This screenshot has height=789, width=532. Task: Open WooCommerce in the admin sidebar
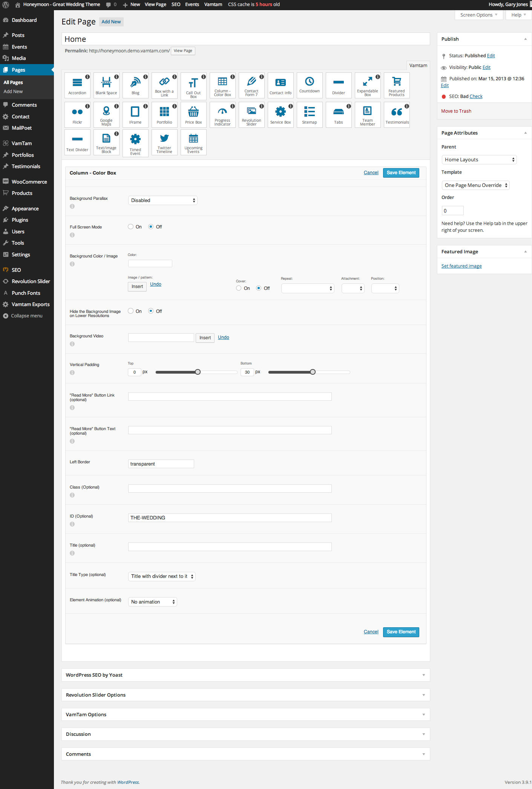pos(29,182)
